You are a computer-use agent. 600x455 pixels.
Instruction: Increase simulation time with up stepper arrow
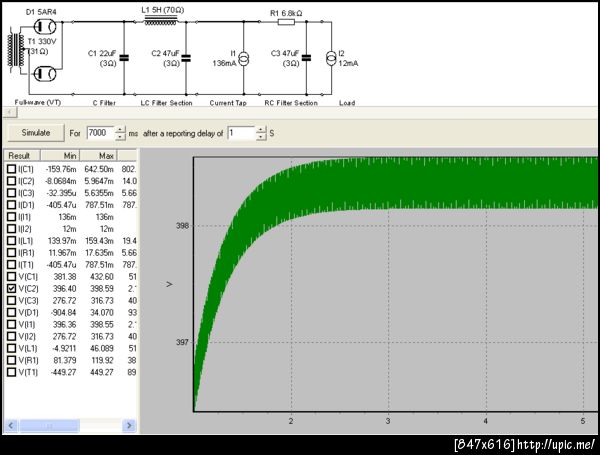coord(120,129)
